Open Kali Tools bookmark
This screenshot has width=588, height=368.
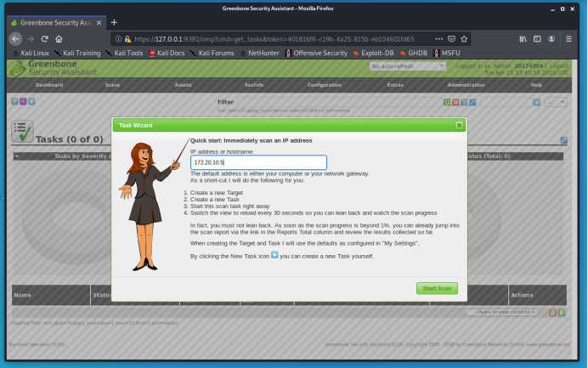[124, 54]
